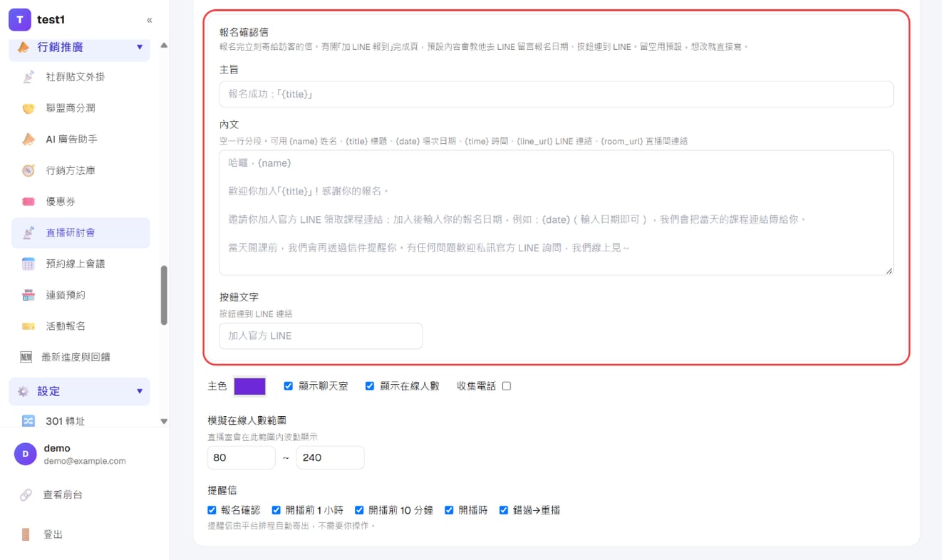Image resolution: width=942 pixels, height=560 pixels.
Task: Click the 社群貼文外掛 sidebar icon
Action: (29, 77)
